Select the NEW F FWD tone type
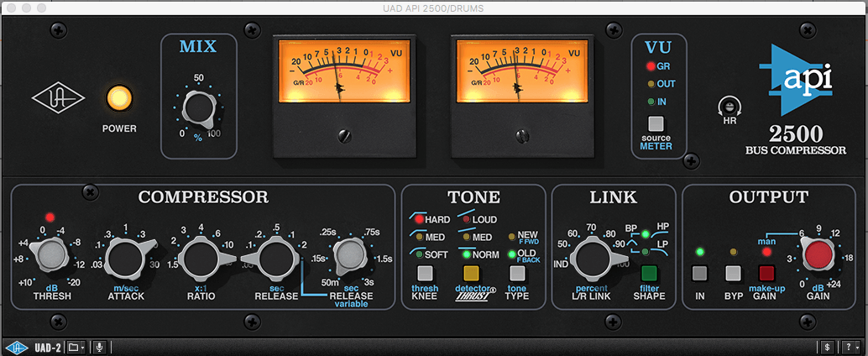Image resolution: width=868 pixels, height=356 pixels. tap(511, 237)
